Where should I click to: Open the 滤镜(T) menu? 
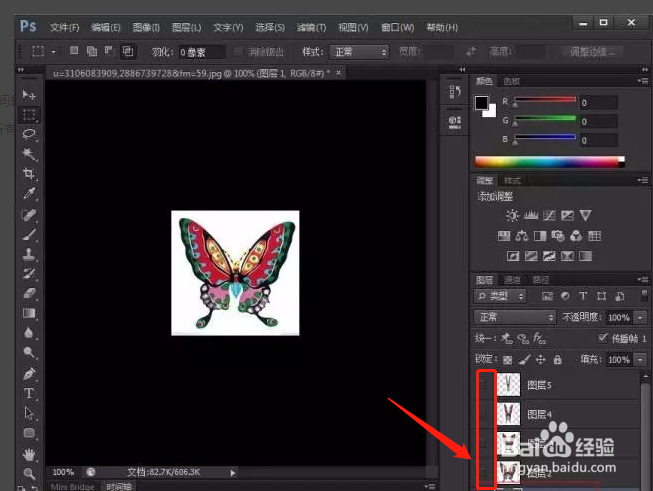(312, 27)
